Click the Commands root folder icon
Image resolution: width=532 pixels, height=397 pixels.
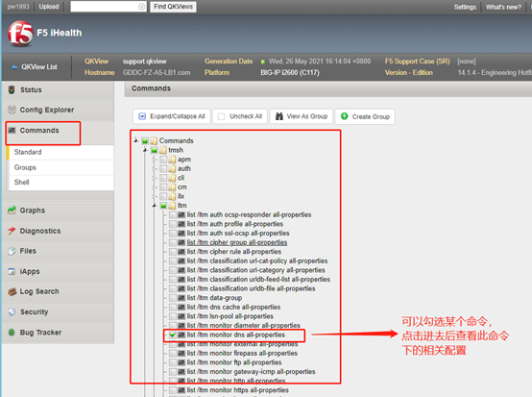tap(154, 140)
